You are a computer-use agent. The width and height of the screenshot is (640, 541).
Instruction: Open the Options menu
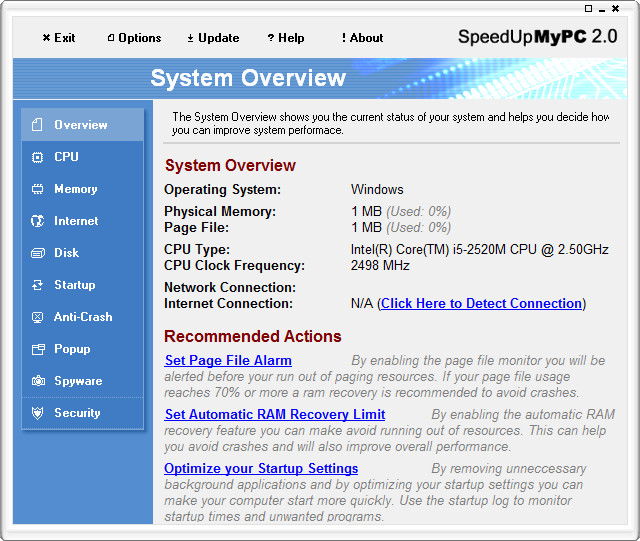[134, 38]
